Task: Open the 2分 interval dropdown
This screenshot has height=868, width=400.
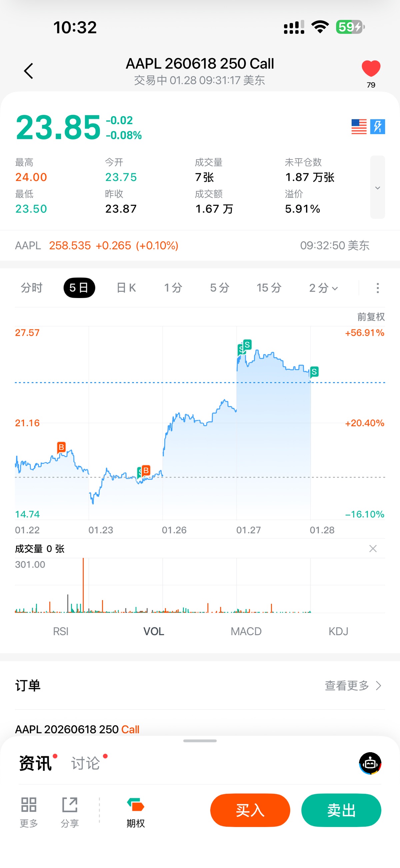Action: click(x=323, y=288)
